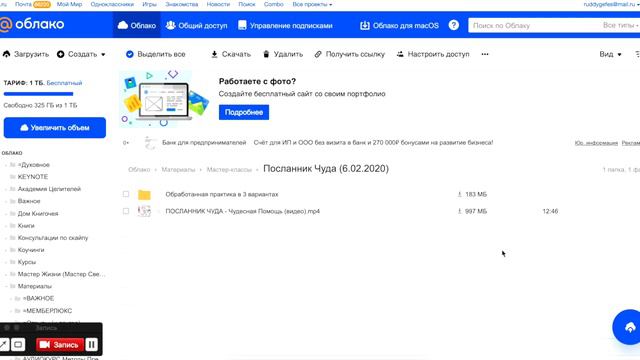
Task: Click the recorder screen-area rectangle icon
Action: [x=18, y=344]
